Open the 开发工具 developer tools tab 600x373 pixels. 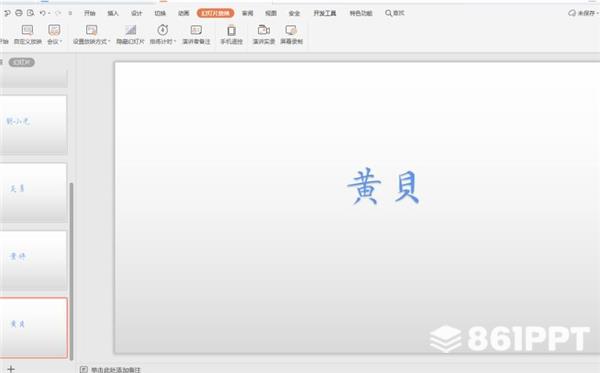(x=325, y=13)
